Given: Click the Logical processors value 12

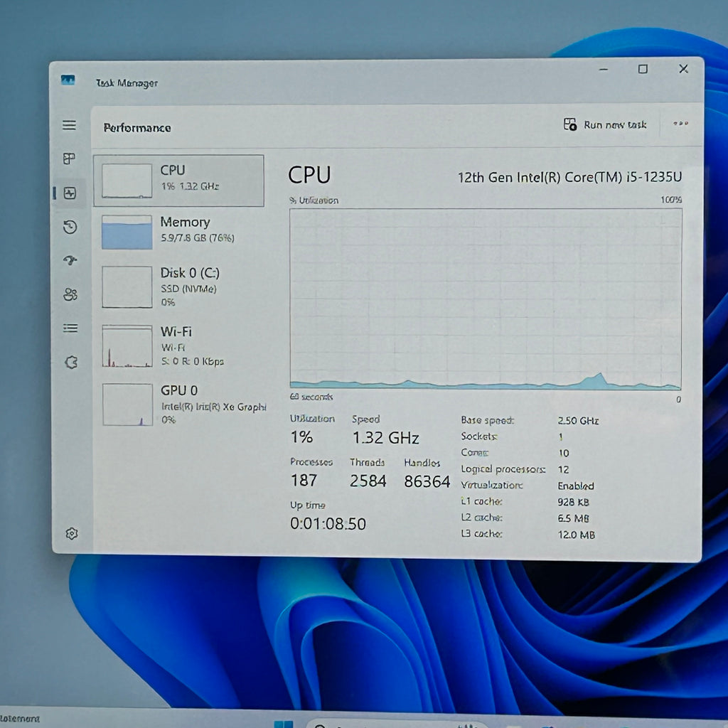Looking at the screenshot, I should pyautogui.click(x=563, y=469).
